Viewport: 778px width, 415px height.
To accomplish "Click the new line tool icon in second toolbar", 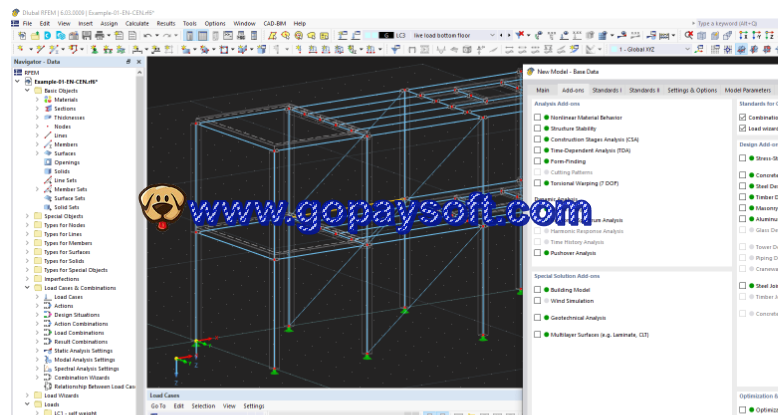I will tap(40, 49).
